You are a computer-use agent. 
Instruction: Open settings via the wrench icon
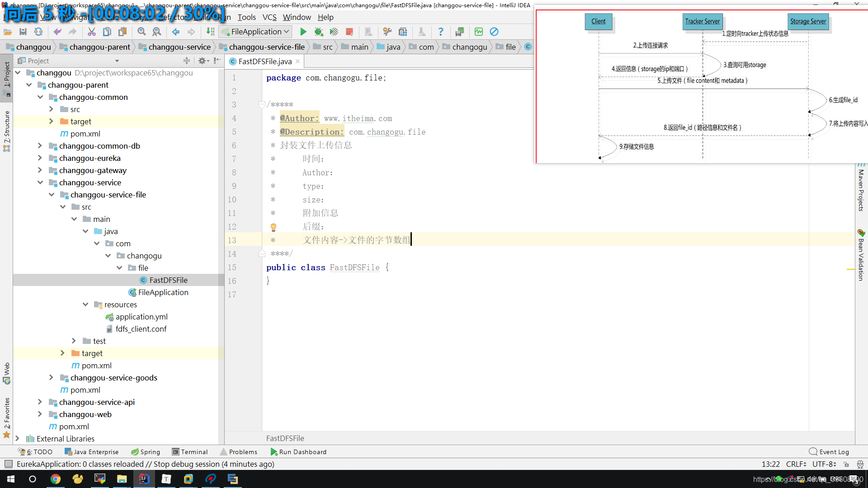pos(387,32)
